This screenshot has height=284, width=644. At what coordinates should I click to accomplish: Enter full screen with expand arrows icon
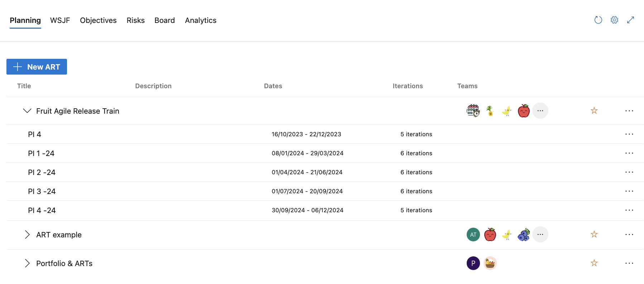[630, 20]
